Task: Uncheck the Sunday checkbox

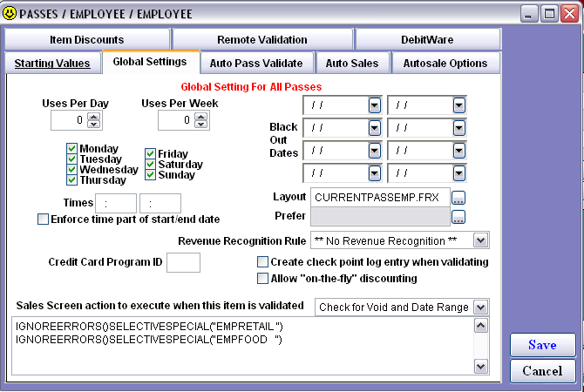Action: click(x=150, y=174)
